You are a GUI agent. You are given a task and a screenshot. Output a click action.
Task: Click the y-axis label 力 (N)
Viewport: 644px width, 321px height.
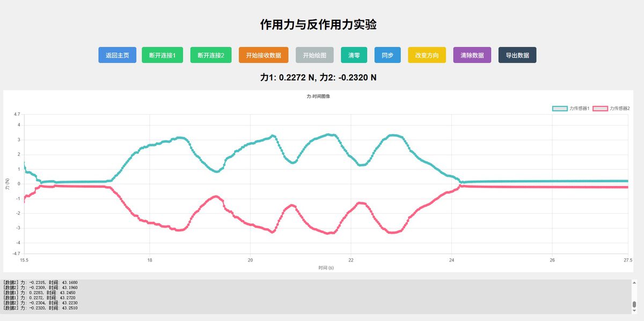point(8,184)
